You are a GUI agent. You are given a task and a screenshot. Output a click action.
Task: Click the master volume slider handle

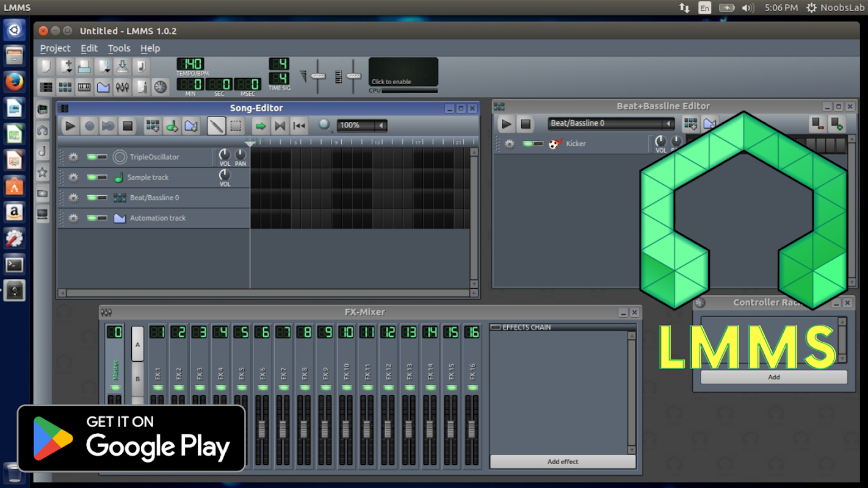pyautogui.click(x=318, y=76)
